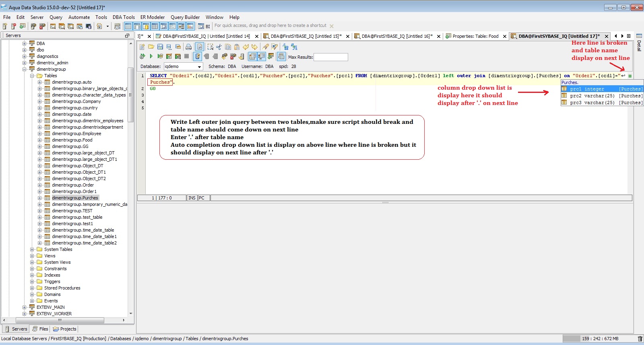Toggle the highlighted document view button next to Print
The width and height of the screenshot is (644, 345).
pos(200,47)
